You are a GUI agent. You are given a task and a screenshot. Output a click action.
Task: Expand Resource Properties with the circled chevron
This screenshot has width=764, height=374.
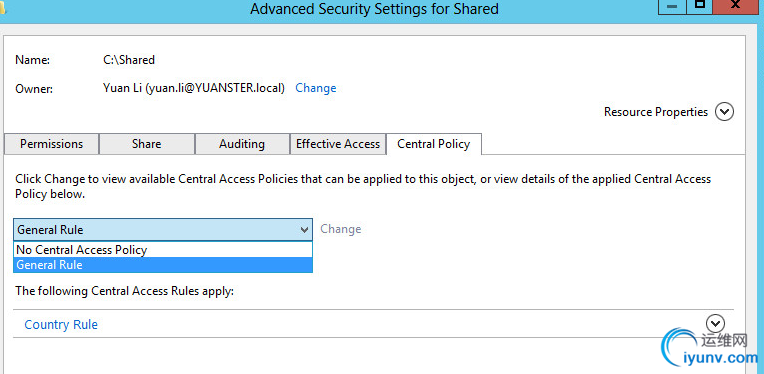coord(724,112)
